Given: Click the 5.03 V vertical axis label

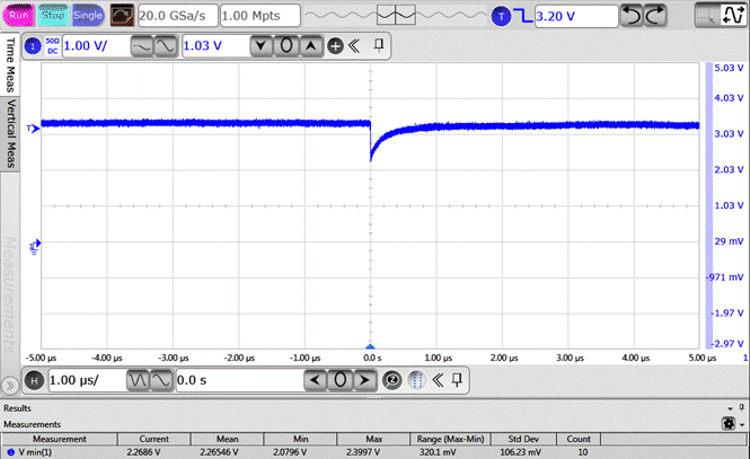Looking at the screenshot, I should [729, 68].
